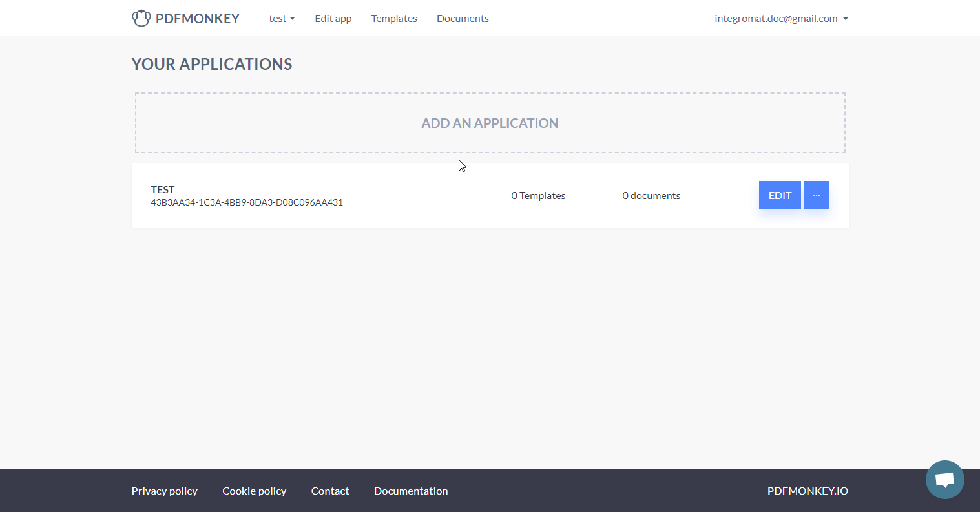
Task: Open the integromat.doc@gmail.com account dropdown
Action: click(781, 19)
